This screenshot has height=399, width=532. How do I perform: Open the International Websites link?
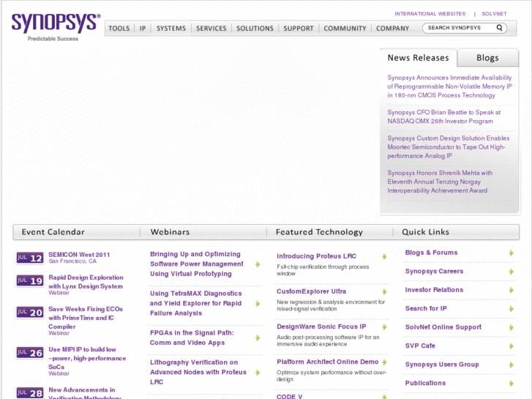[430, 14]
